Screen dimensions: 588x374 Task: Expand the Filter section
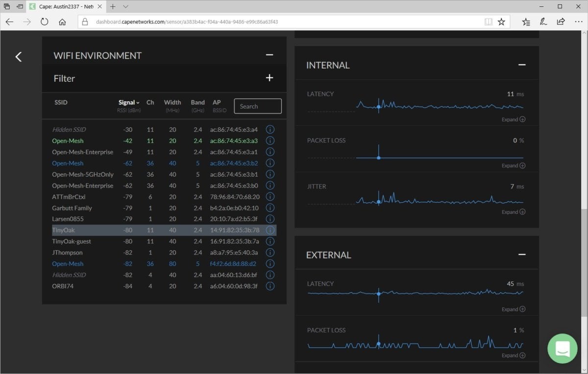click(269, 78)
